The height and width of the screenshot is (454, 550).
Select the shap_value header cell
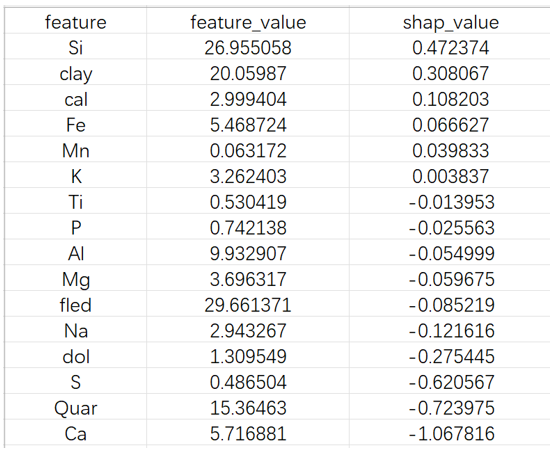pos(450,21)
